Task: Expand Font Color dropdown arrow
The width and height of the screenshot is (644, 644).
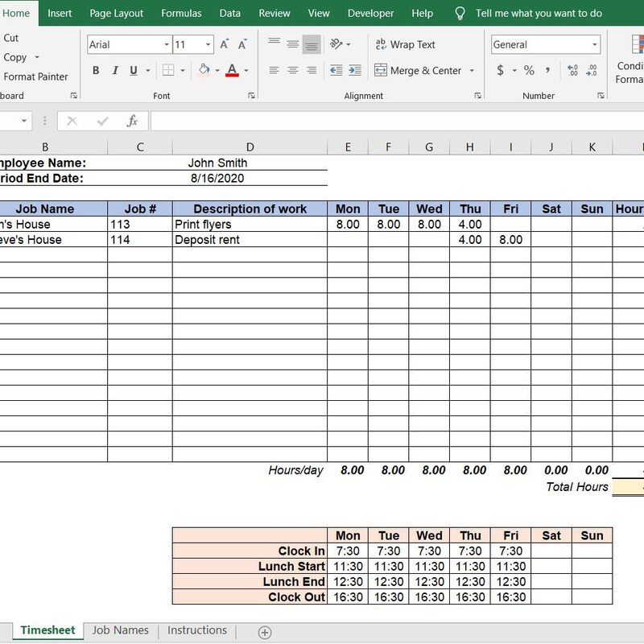Action: coord(246,71)
